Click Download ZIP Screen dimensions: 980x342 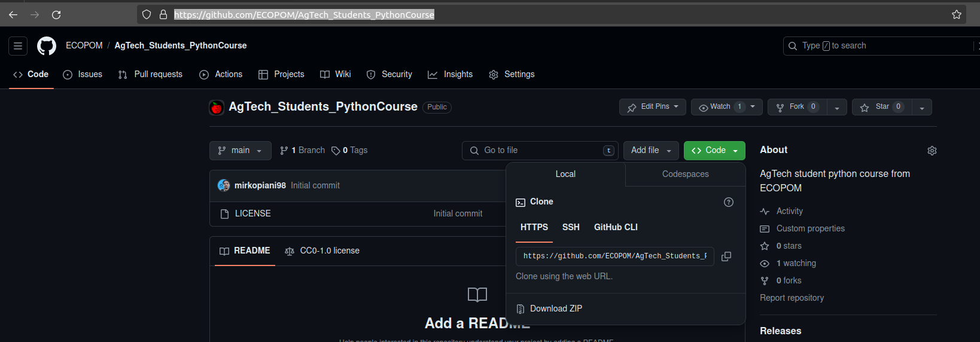556,309
